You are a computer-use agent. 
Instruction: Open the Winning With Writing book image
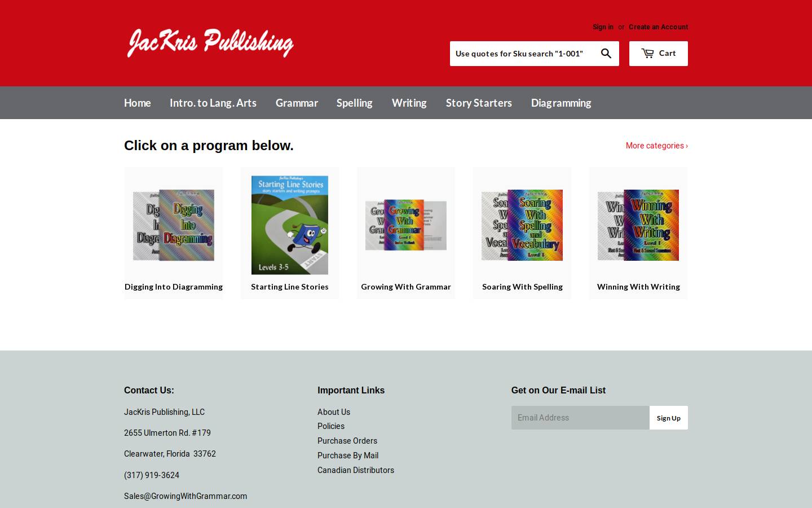(638, 225)
